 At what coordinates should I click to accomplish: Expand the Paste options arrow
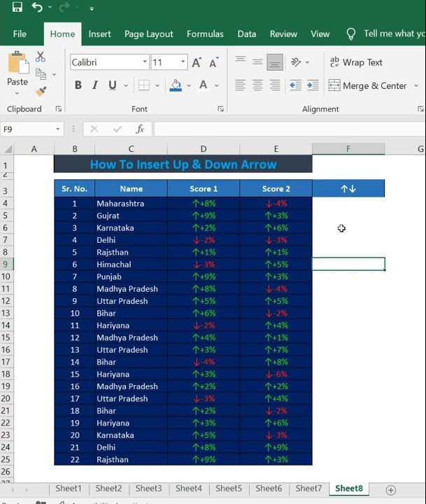point(17,93)
